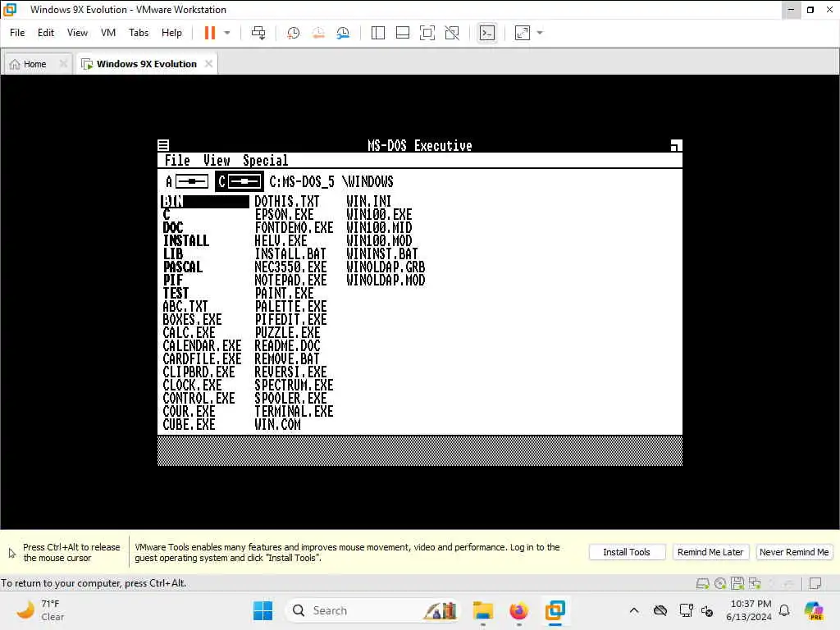Open the power options dropdown arrow beside pause
840x630 pixels.
(x=227, y=33)
